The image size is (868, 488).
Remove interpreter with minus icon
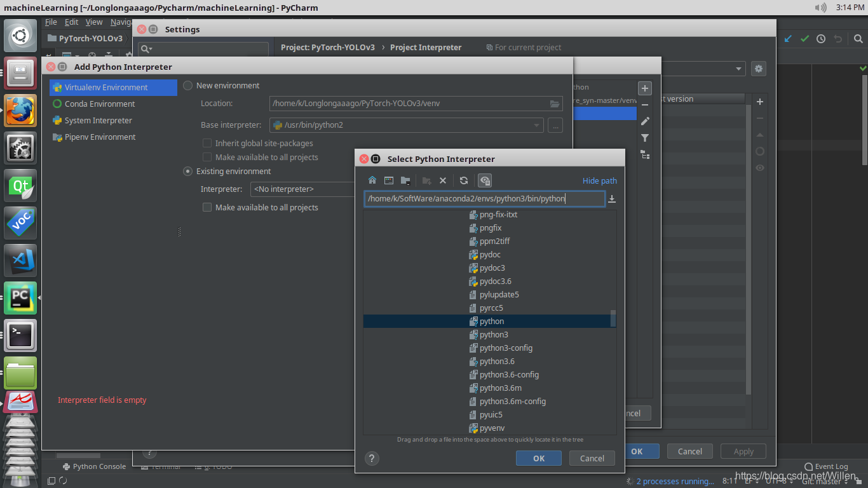645,105
